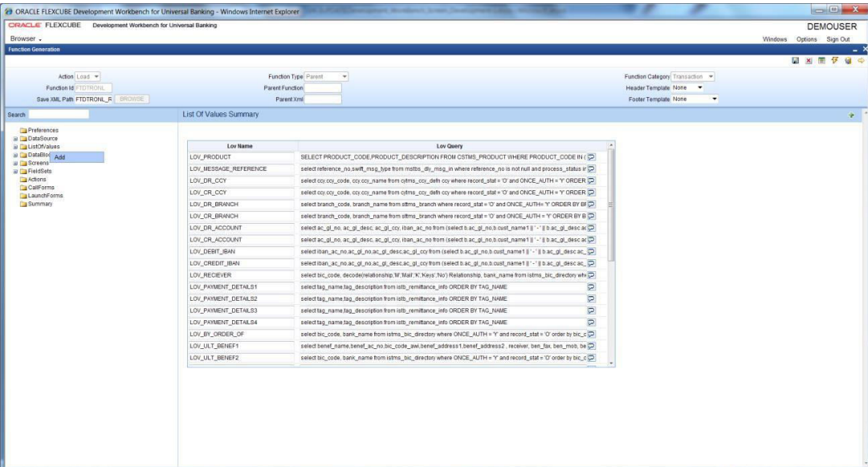
Task: Open query editor for LOV_PAYMENT_DETAILS4 row
Action: [x=591, y=323]
